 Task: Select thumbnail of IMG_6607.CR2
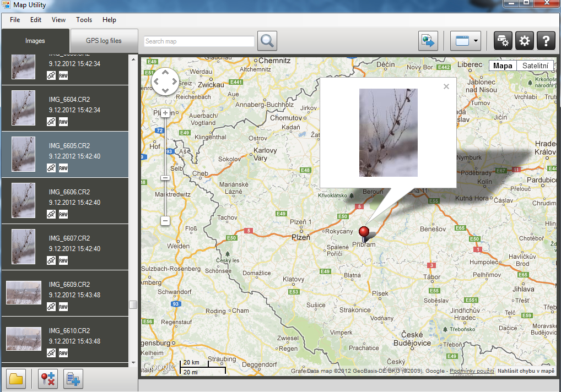pos(24,247)
